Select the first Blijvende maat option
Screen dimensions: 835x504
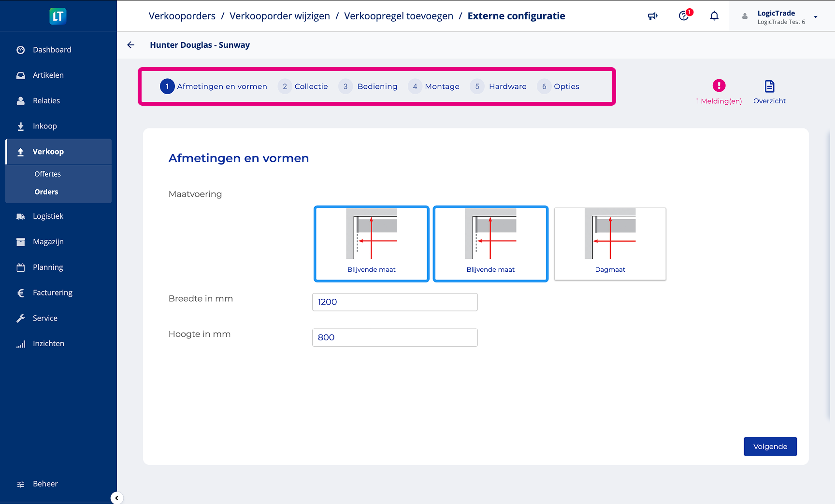[x=371, y=244]
